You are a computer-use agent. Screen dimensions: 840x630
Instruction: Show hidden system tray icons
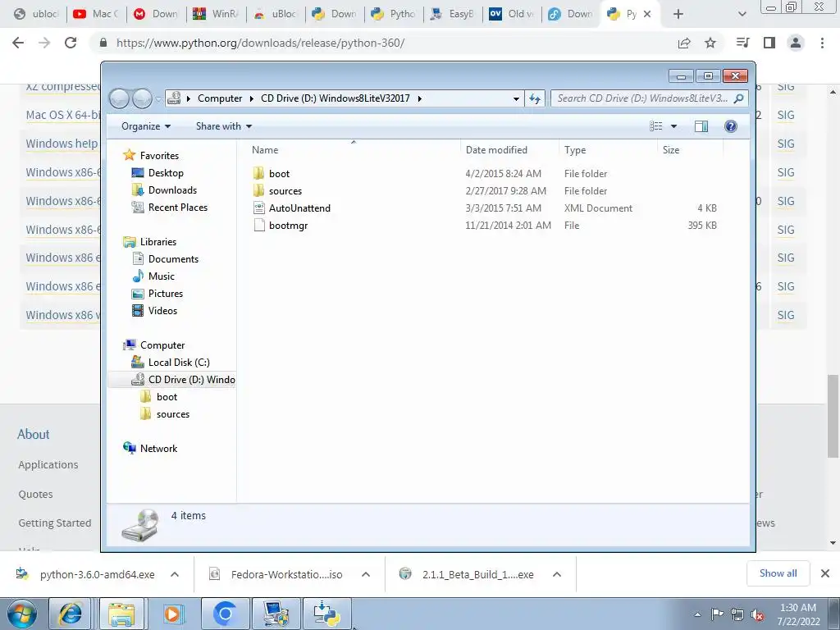697,615
